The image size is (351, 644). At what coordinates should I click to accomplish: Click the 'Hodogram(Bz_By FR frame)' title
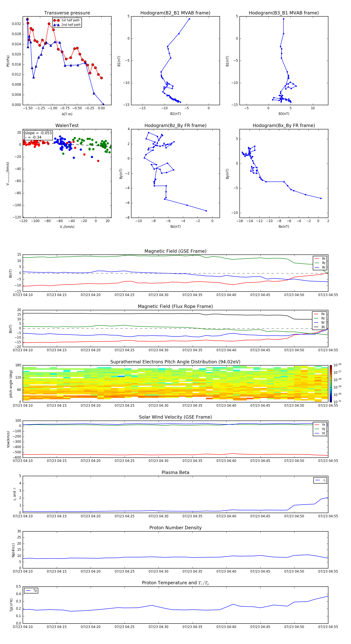point(175,125)
